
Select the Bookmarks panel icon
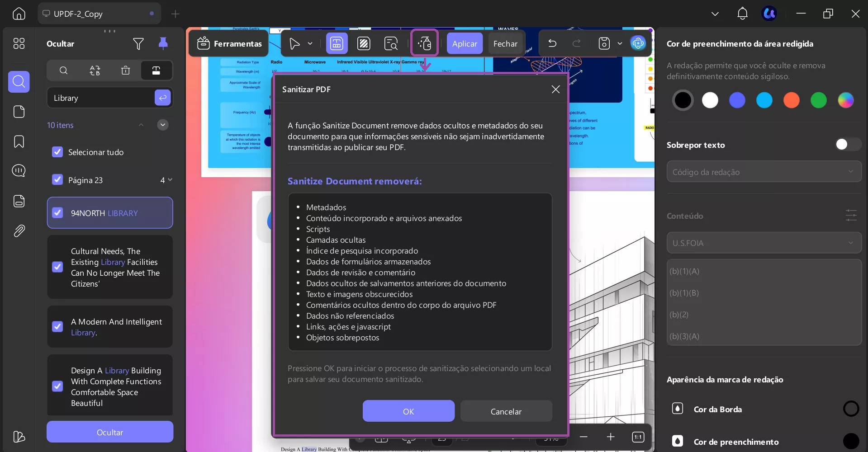[x=19, y=141]
